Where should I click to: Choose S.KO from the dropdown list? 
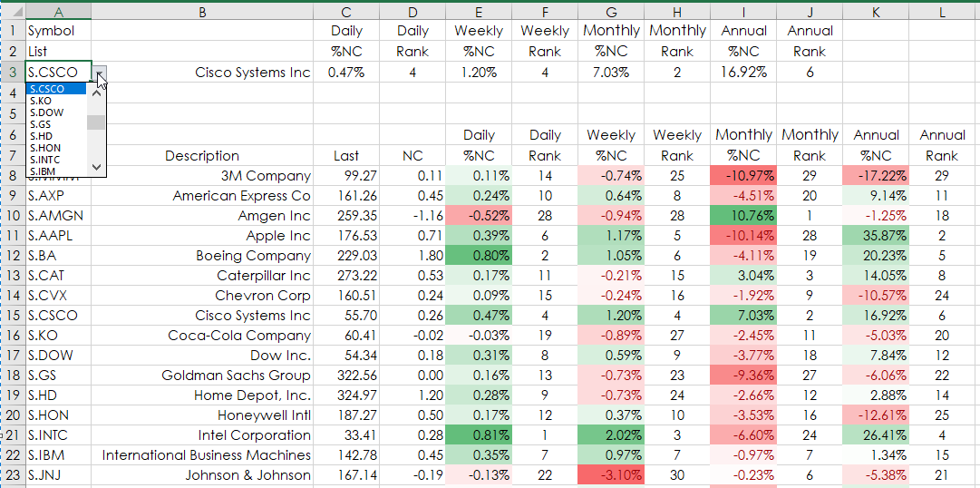56,101
